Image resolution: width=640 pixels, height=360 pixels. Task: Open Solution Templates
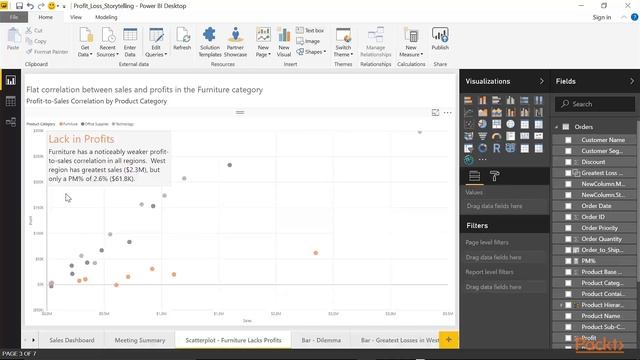pyautogui.click(x=210, y=42)
